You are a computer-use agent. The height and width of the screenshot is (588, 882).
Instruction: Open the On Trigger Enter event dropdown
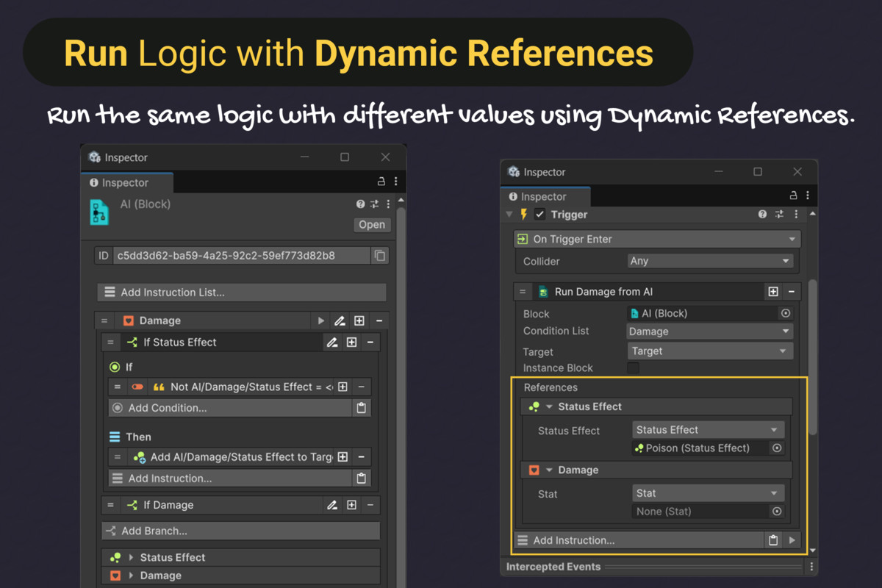(x=656, y=239)
